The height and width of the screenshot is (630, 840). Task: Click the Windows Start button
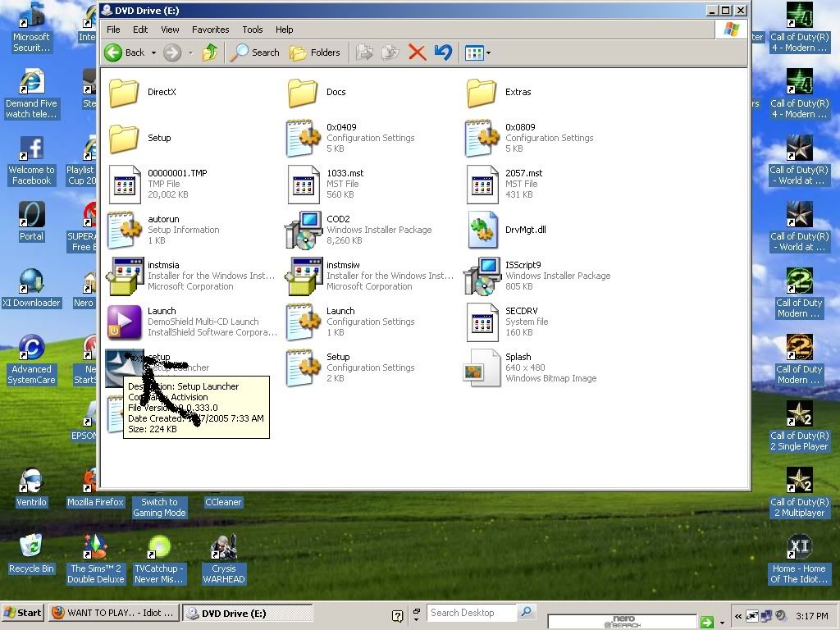pos(23,613)
